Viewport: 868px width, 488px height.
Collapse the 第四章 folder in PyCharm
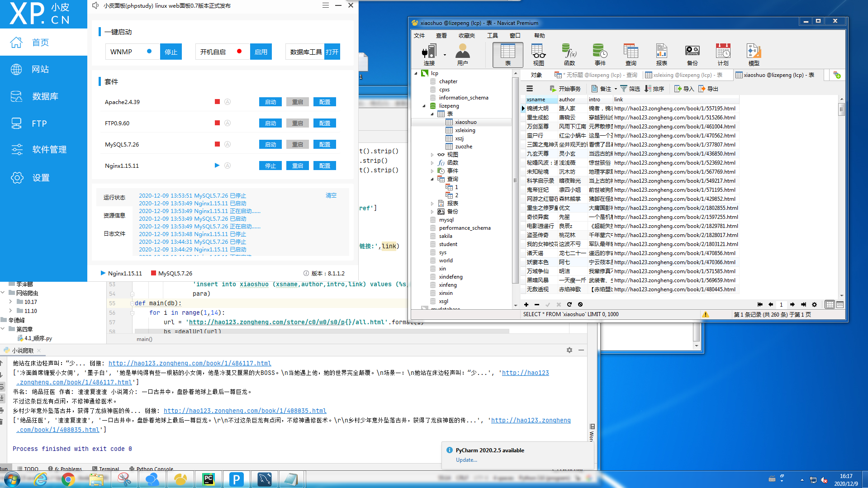3,329
